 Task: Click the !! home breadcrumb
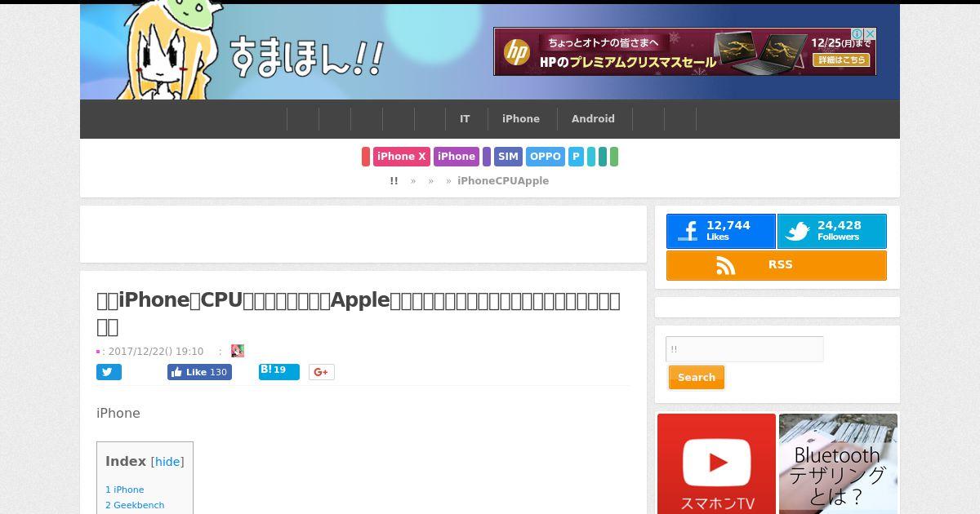point(394,181)
